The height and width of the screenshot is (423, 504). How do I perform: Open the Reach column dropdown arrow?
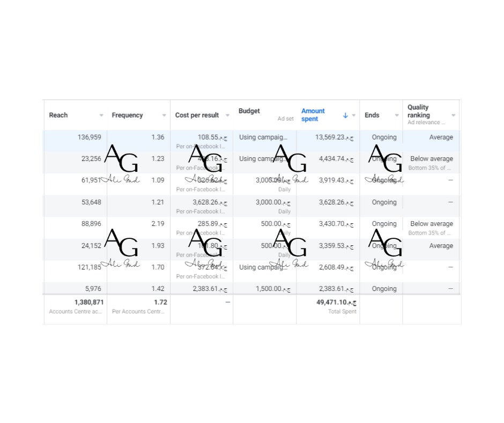point(101,115)
